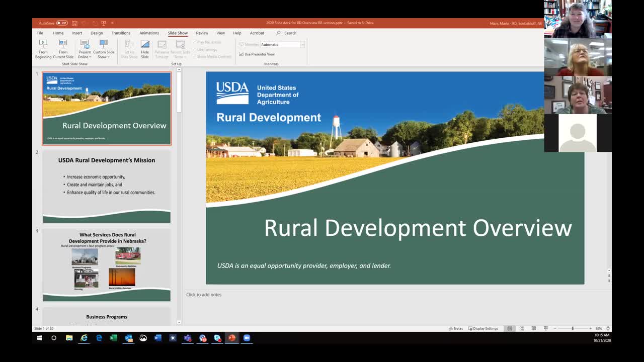Open Present Online options
The height and width of the screenshot is (362, 644).
tap(85, 49)
